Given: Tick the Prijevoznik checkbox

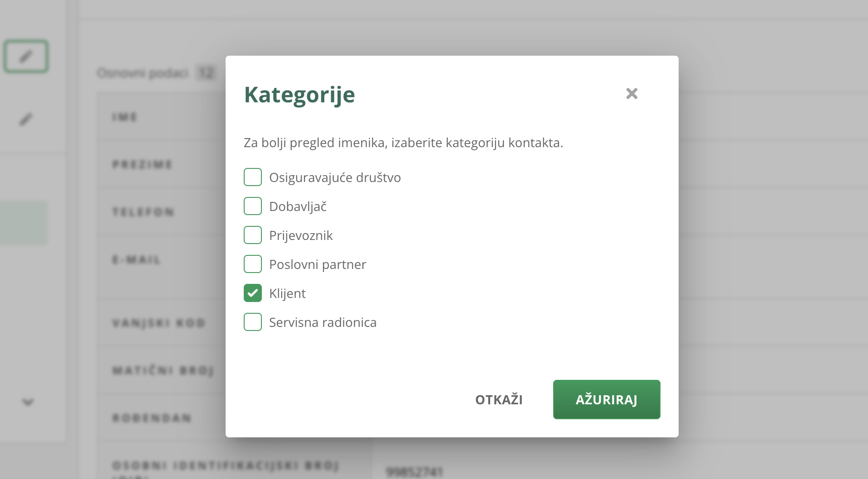Looking at the screenshot, I should (253, 235).
